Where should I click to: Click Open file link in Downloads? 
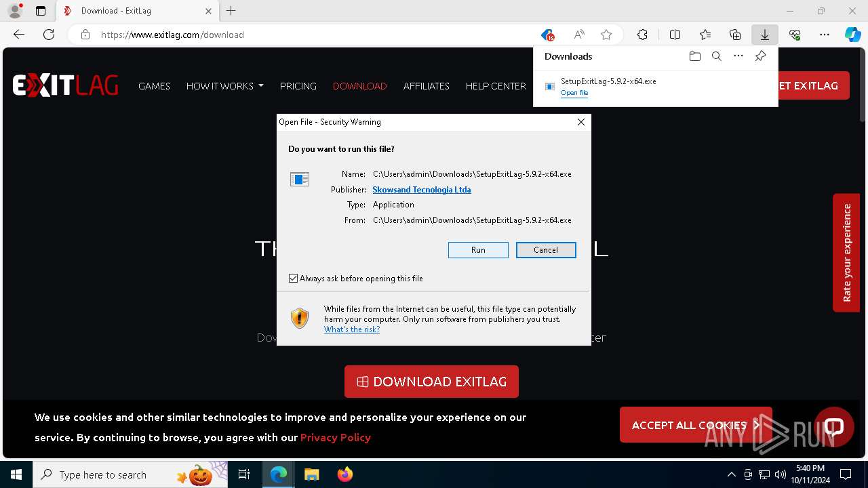pos(574,93)
